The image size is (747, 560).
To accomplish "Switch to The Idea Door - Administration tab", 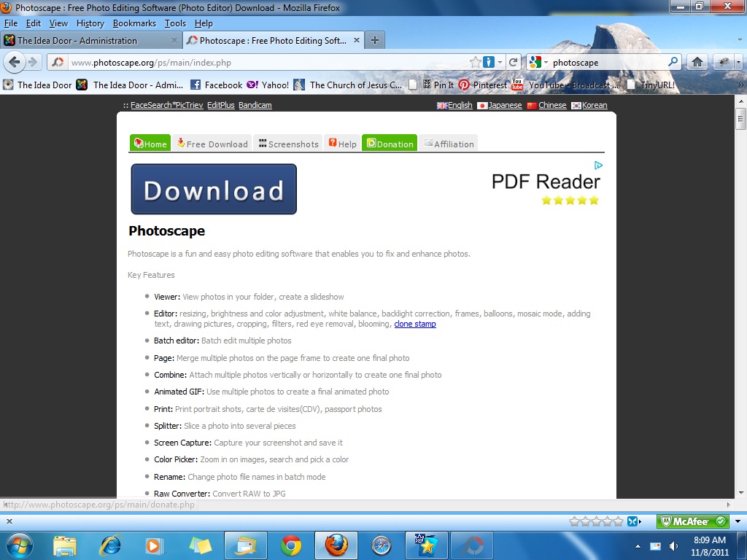I will click(x=91, y=41).
